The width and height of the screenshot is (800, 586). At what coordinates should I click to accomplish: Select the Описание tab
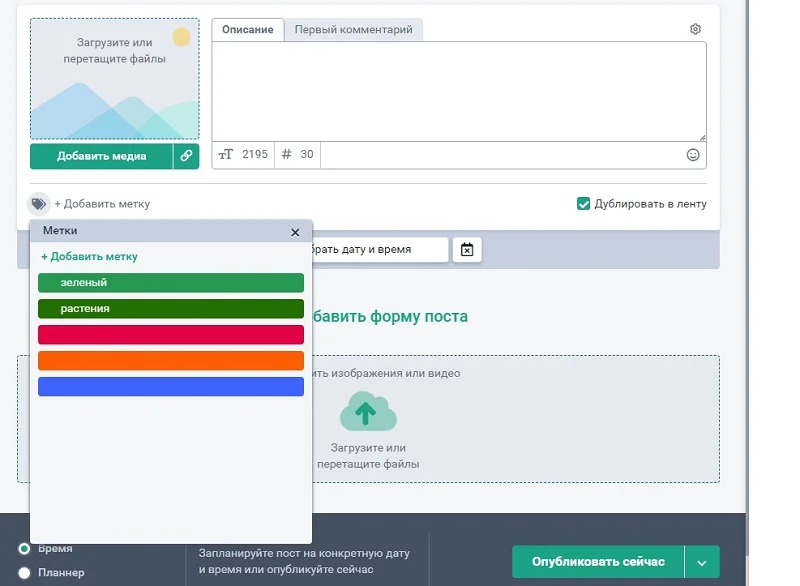pos(248,30)
